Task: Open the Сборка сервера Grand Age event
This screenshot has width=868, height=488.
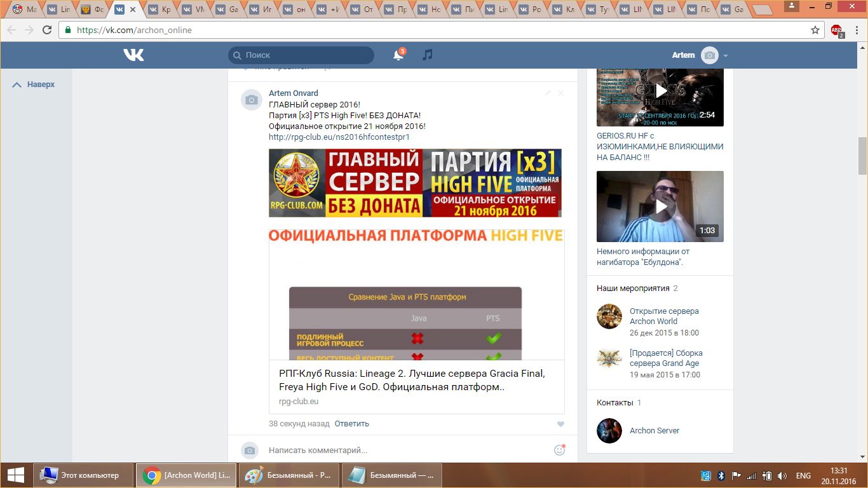Action: click(x=666, y=358)
